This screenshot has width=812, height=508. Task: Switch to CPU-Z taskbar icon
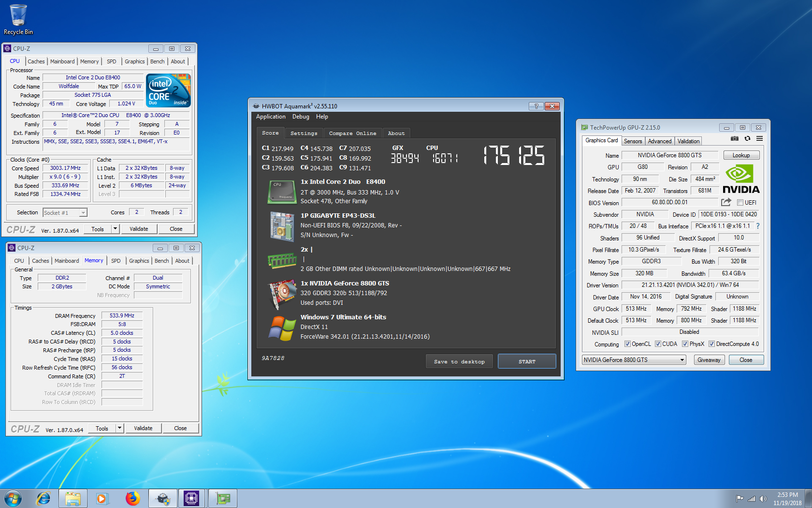[191, 498]
